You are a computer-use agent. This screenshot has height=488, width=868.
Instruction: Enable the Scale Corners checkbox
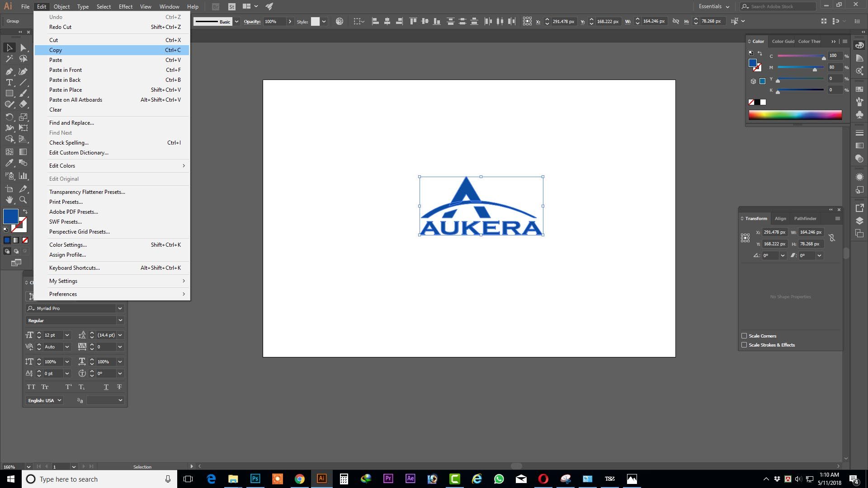pos(744,336)
